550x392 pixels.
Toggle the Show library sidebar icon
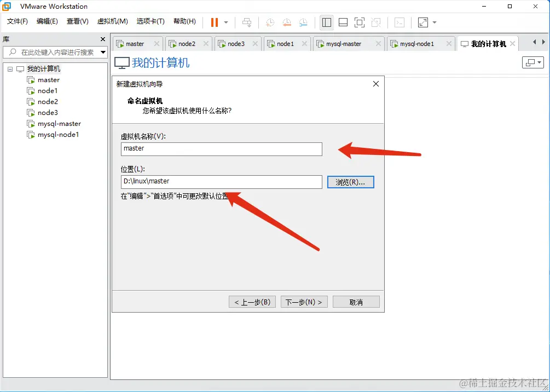327,22
